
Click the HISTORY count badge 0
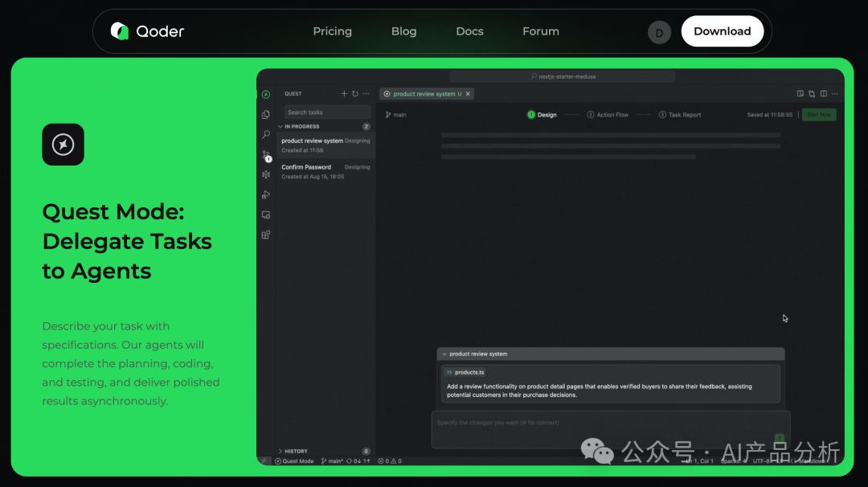[366, 451]
